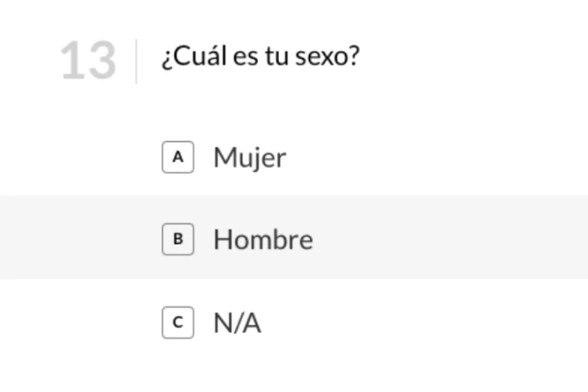Click the question number 13
This screenshot has height=392, width=588.
point(88,61)
